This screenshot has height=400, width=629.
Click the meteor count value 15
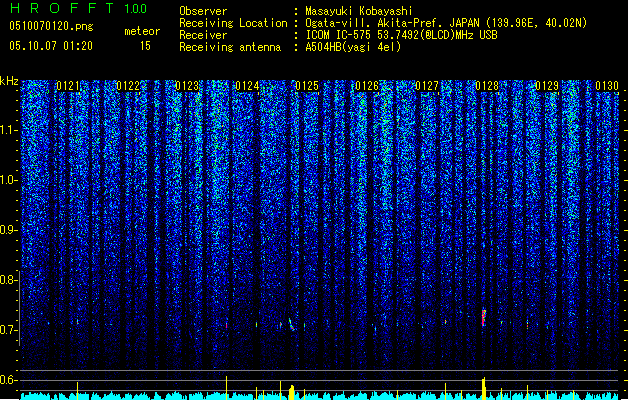145,46
